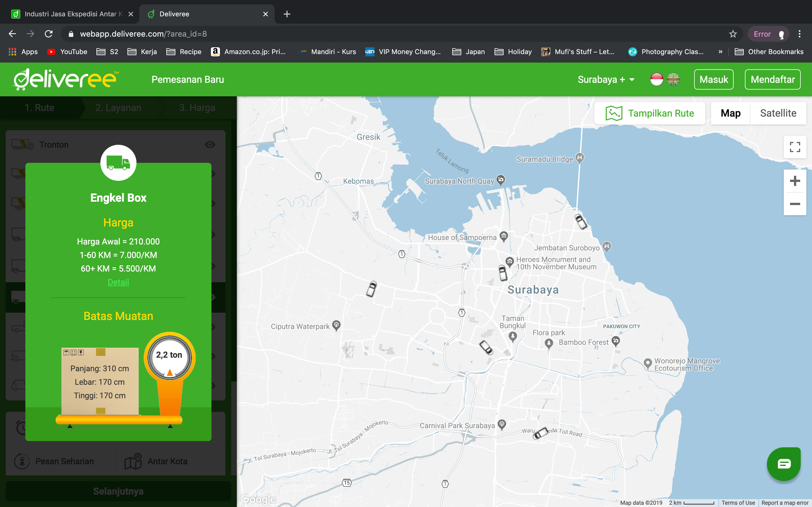Open hidden bookmarks via the chevron

[x=720, y=52]
